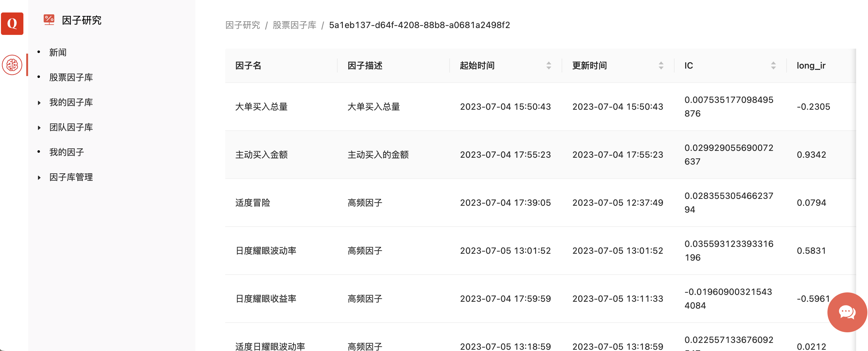Expand the 我的因子库 submenu
The height and width of the screenshot is (351, 868).
tap(71, 102)
